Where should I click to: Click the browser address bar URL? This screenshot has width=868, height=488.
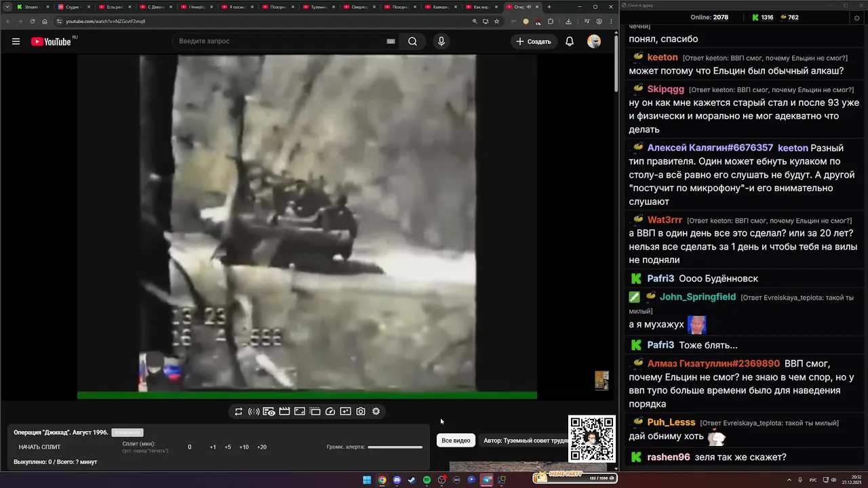pos(105,21)
